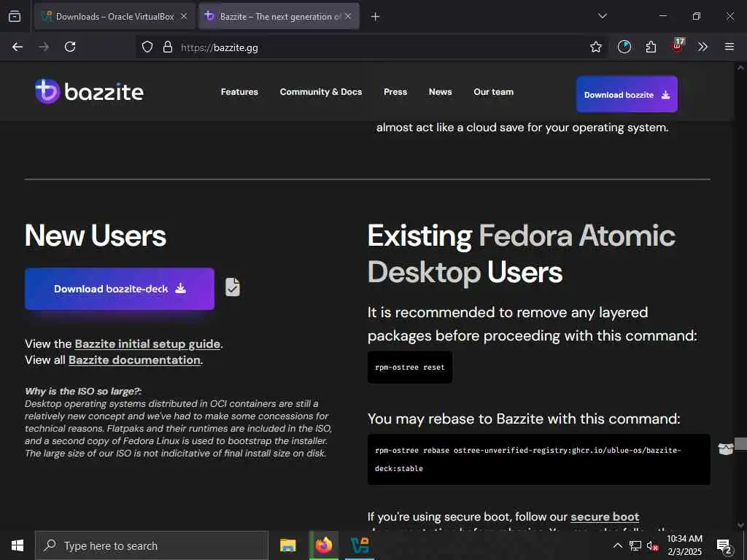This screenshot has height=560, width=747.
Task: Open the blue circular extension icon
Action: point(624,47)
